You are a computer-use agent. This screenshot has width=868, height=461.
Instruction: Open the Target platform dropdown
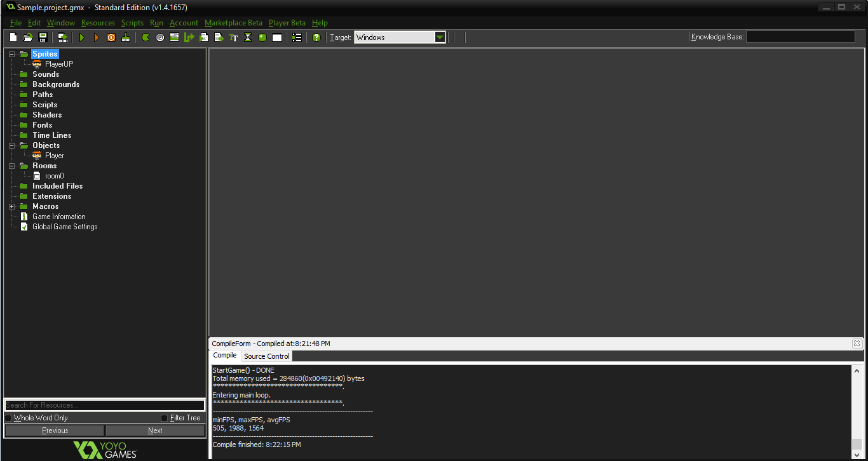point(440,37)
